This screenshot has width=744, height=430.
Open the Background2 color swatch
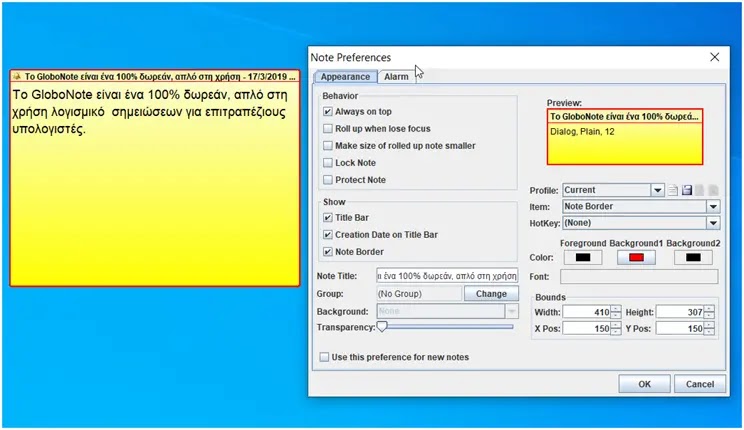coord(693,258)
